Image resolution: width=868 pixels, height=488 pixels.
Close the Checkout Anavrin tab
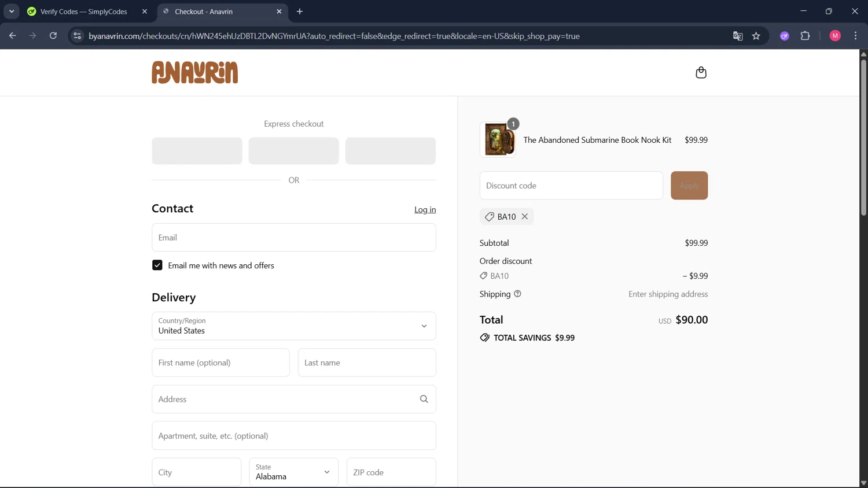click(279, 12)
